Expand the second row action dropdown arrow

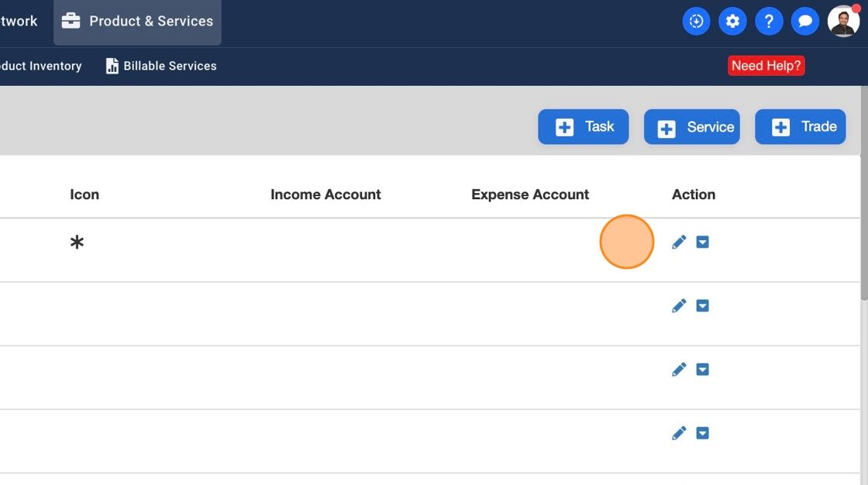(703, 306)
